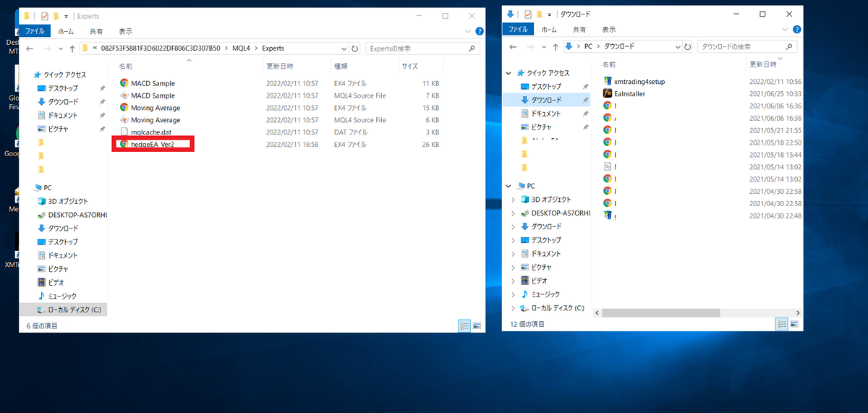This screenshot has height=413, width=868.
Task: Sort by サイズ column in Experts window
Action: (x=409, y=66)
